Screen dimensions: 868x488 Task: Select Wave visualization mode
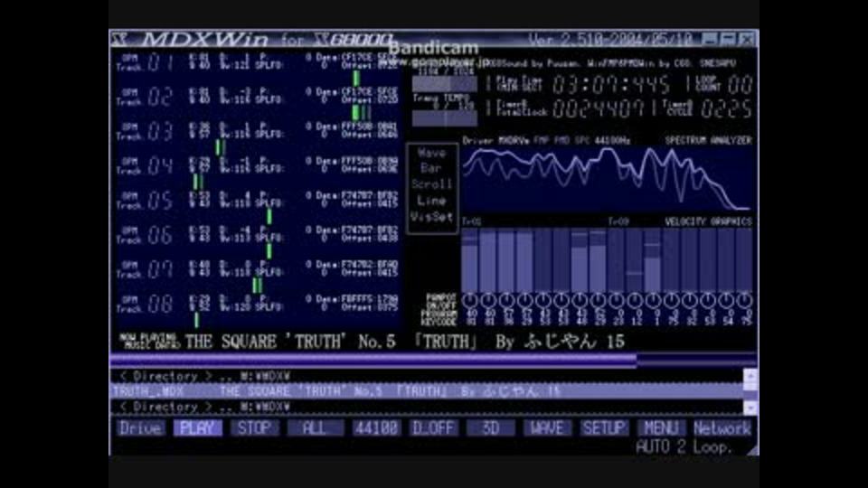click(432, 153)
